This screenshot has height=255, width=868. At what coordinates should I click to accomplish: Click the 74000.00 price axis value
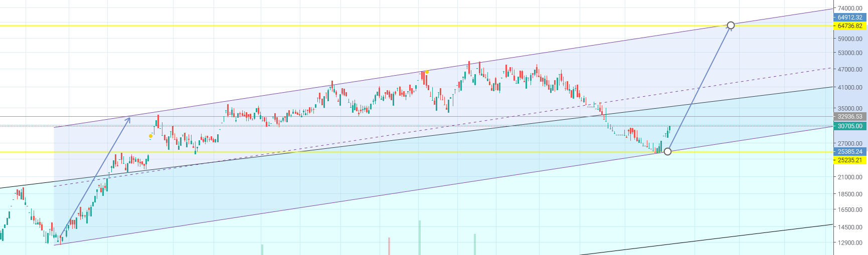click(850, 9)
